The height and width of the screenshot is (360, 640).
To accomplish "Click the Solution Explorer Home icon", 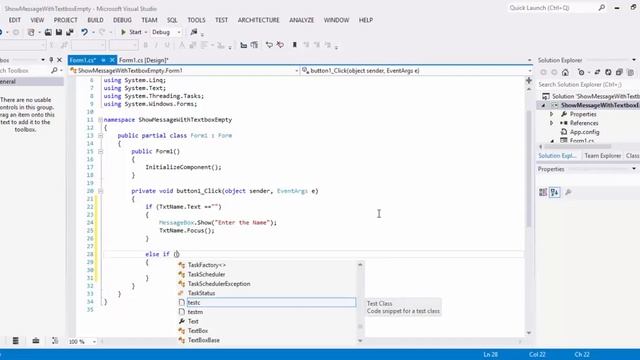I will coord(565,72).
